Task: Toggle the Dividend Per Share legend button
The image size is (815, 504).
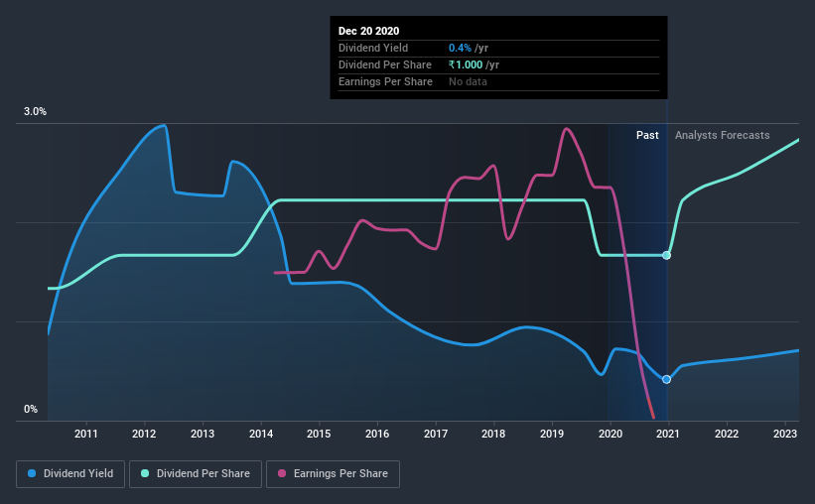Action: click(196, 474)
